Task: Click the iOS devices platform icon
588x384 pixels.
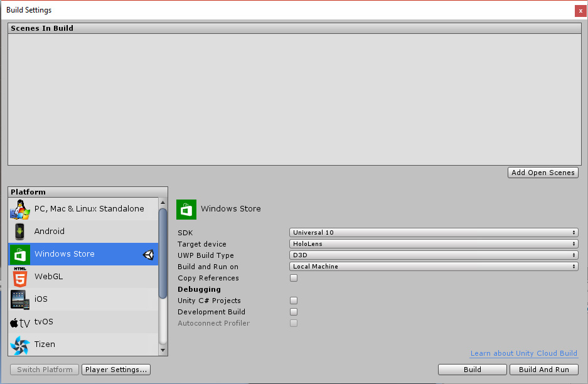Action: point(20,299)
